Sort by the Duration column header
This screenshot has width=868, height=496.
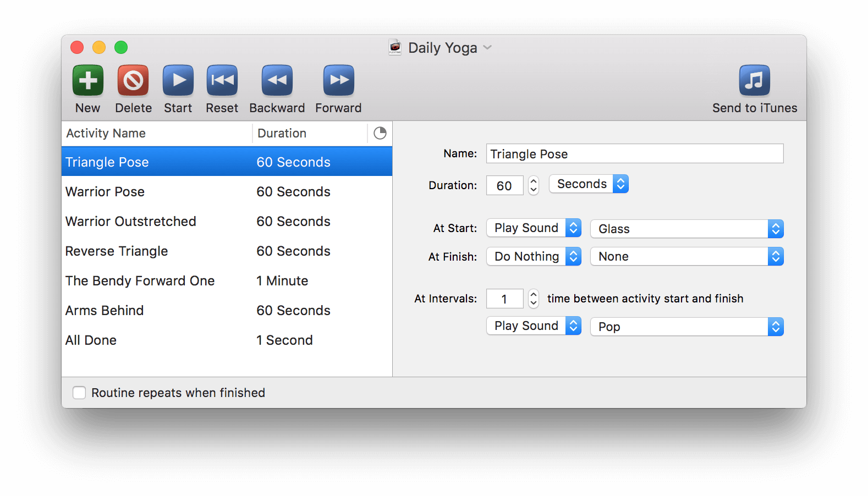[x=310, y=133]
